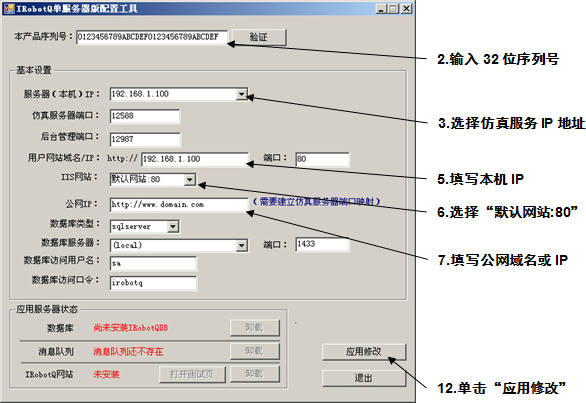Click the 验证 verify button

click(259, 37)
